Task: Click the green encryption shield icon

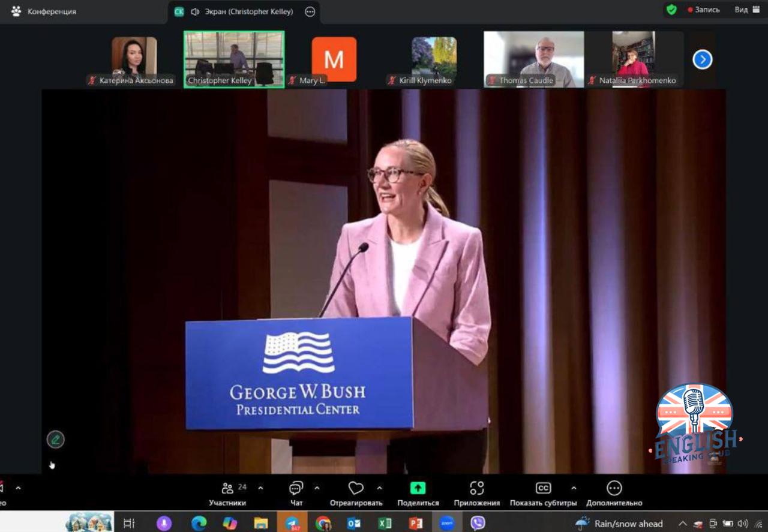Action: tap(671, 10)
